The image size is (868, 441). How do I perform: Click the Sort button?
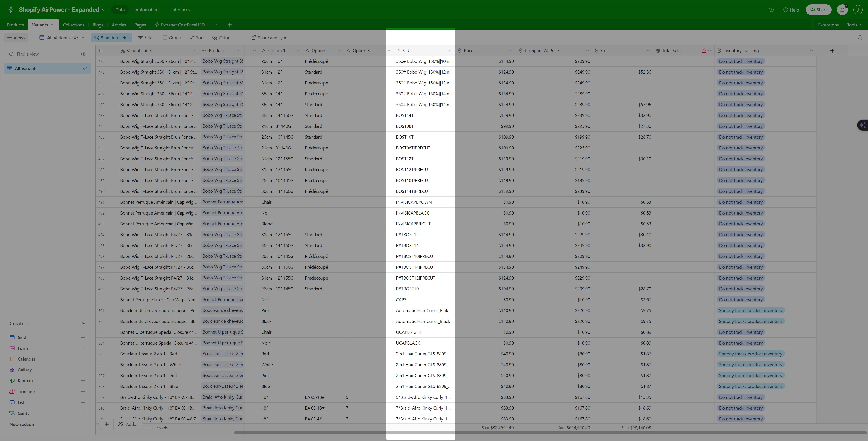click(x=197, y=38)
